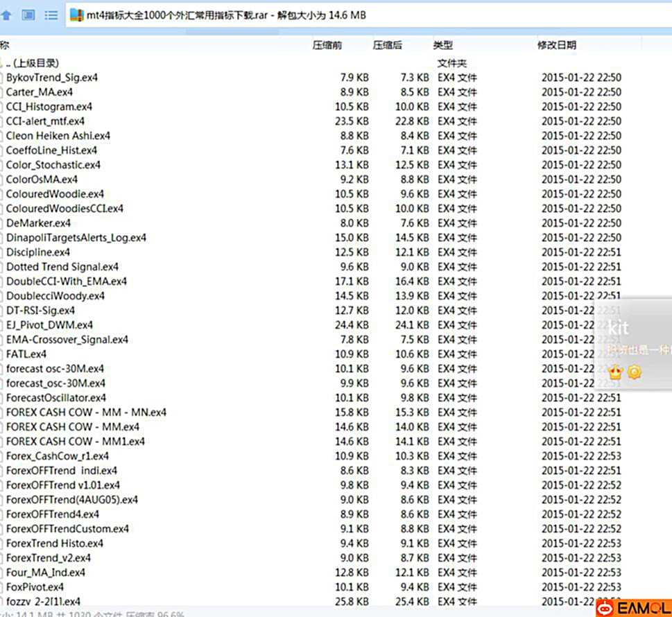Select file EMA-Crossover_Signal.ex4
This screenshot has width=672, height=617.
pyautogui.click(x=67, y=340)
